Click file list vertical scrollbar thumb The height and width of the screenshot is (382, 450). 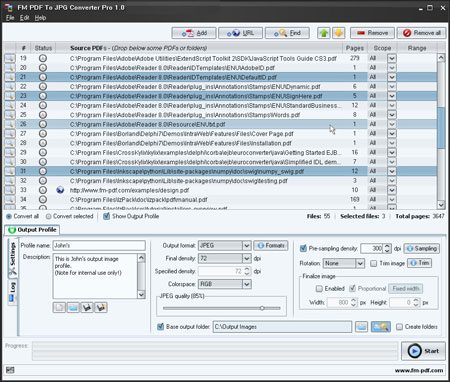pyautogui.click(x=441, y=128)
